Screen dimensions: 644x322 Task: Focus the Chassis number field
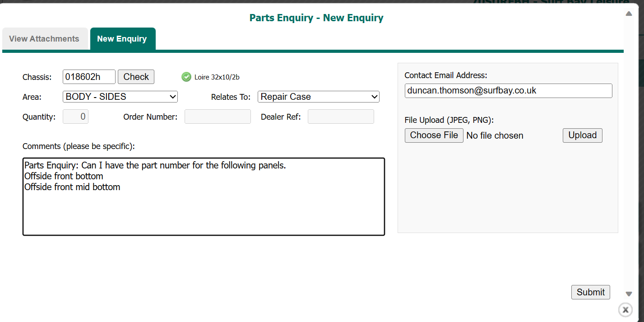coord(89,77)
